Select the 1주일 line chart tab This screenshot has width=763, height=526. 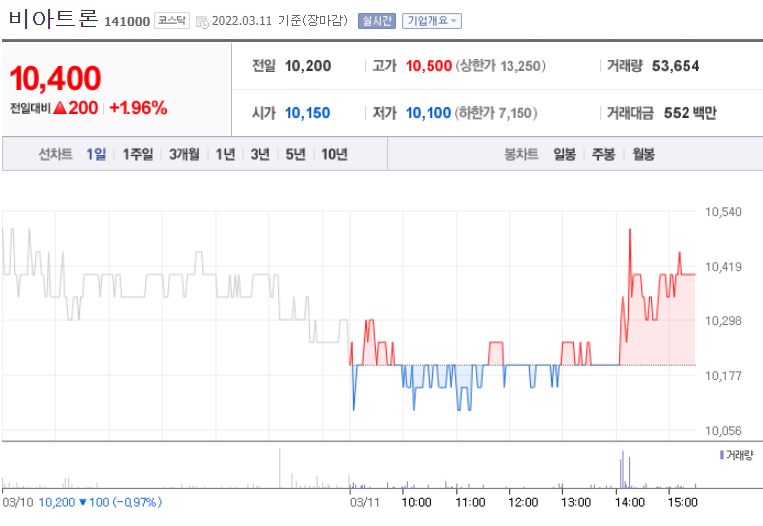pyautogui.click(x=138, y=154)
